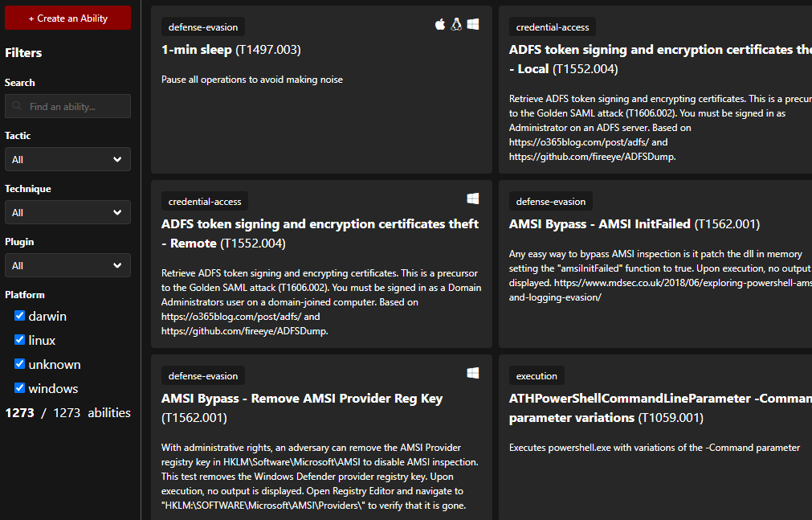Screen dimensions: 812x520
Task: Open the Tactic filter dropdown
Action: coord(67,159)
